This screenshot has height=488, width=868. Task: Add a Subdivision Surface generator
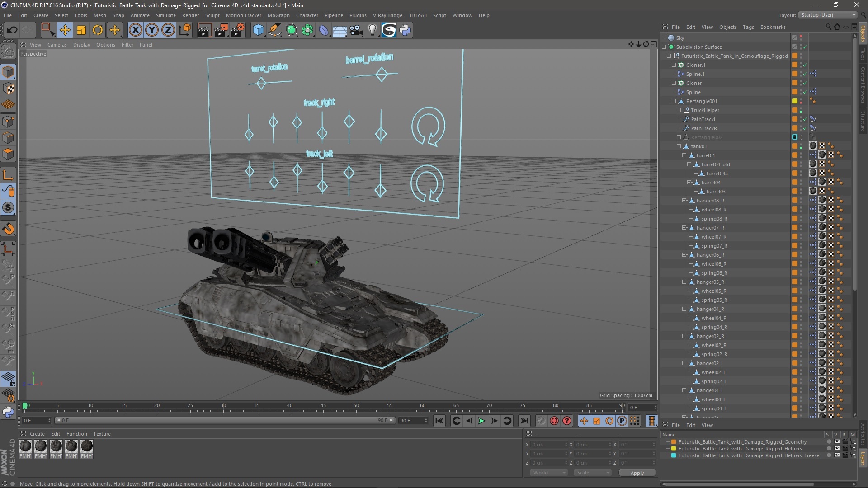pyautogui.click(x=291, y=30)
